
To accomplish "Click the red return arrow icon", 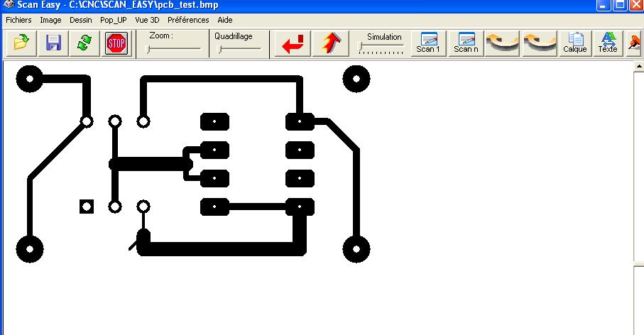I will point(293,43).
